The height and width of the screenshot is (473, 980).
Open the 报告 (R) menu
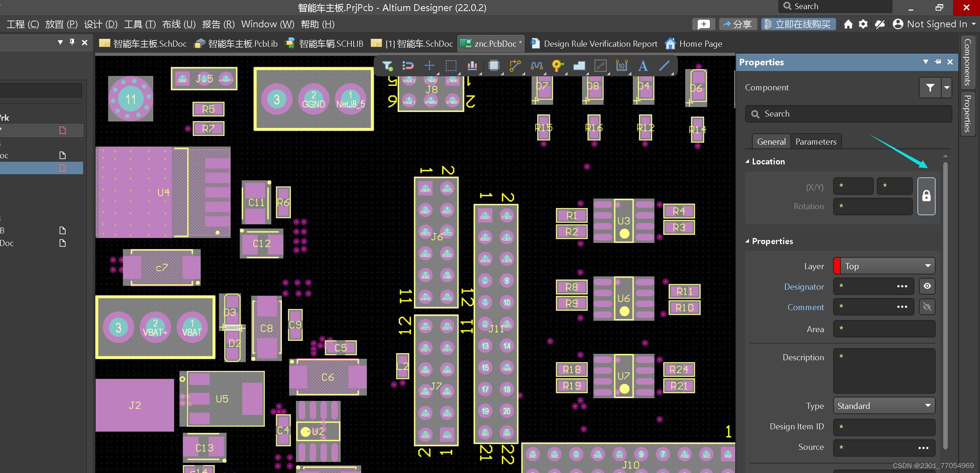coord(218,24)
